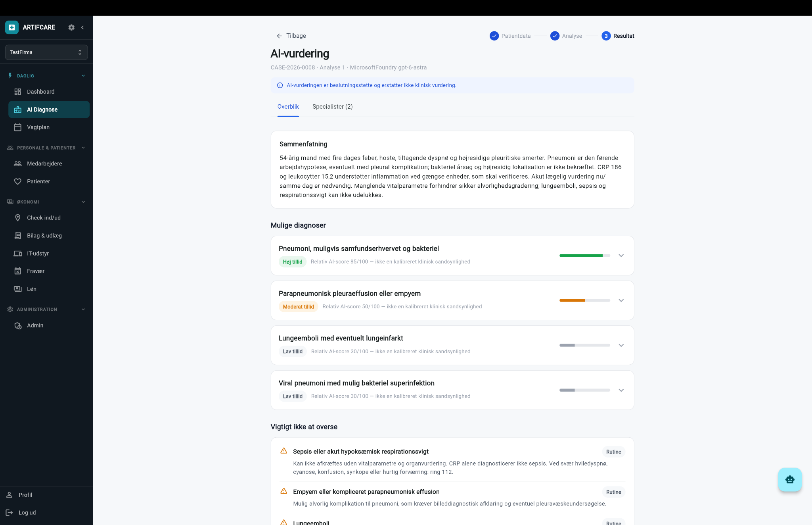Click the Analyse step checkmark

tap(555, 36)
